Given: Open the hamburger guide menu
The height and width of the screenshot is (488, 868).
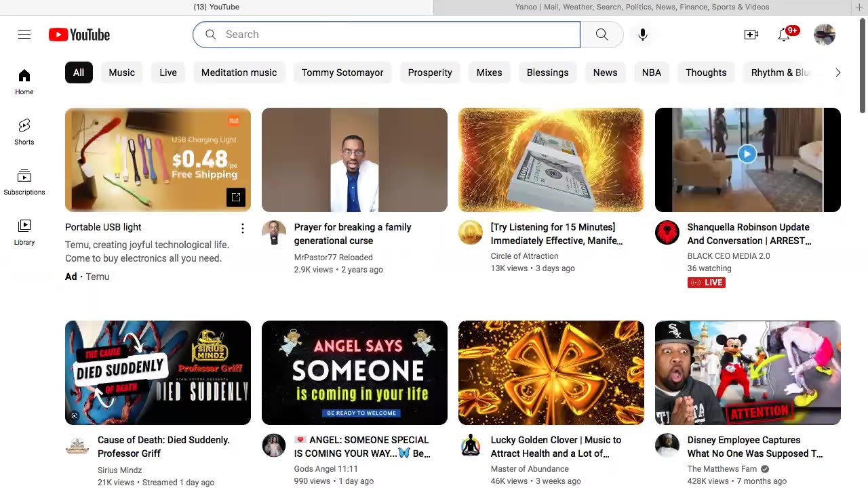Looking at the screenshot, I should point(24,35).
